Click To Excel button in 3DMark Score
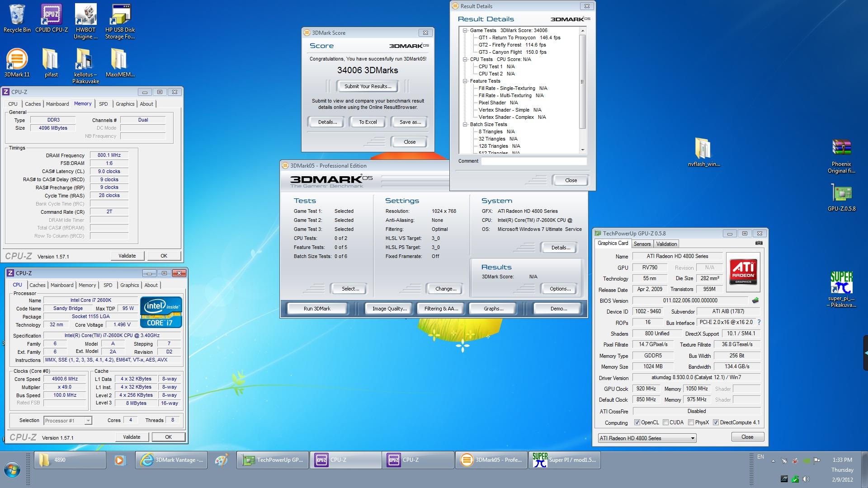 368,122
